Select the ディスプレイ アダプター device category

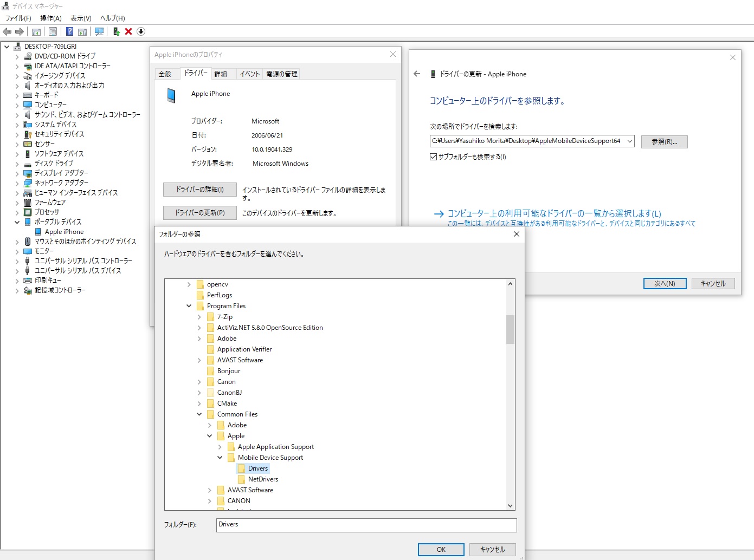(x=61, y=173)
